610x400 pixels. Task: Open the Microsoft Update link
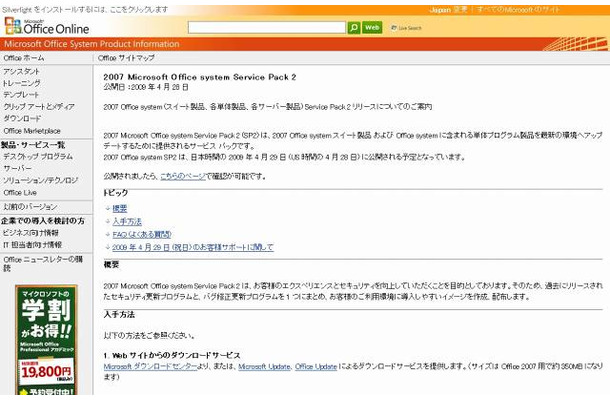point(264,367)
